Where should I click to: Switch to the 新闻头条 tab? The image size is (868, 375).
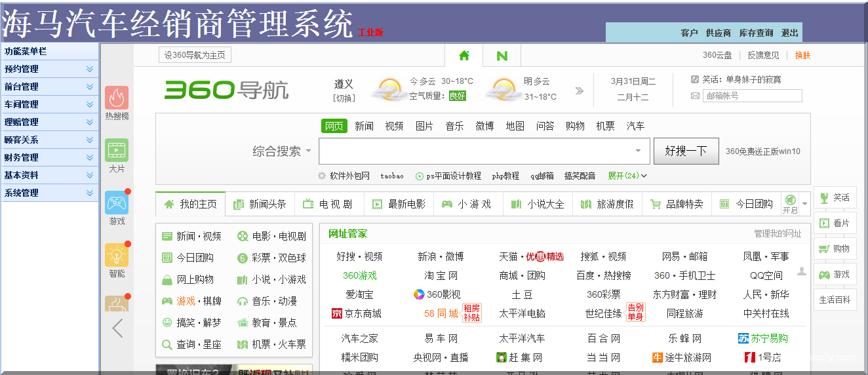tap(260, 204)
